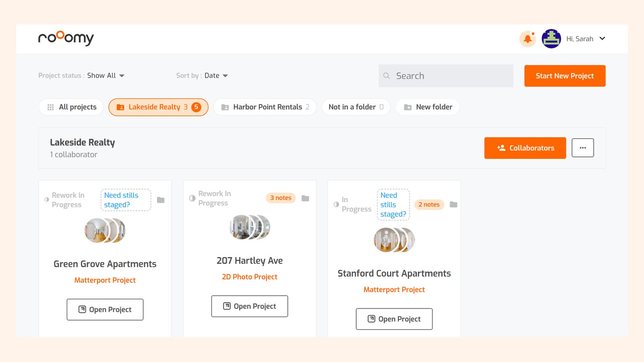Click the In Progress status icon on Stanford Court card
The width and height of the screenshot is (644, 362).
tap(336, 204)
